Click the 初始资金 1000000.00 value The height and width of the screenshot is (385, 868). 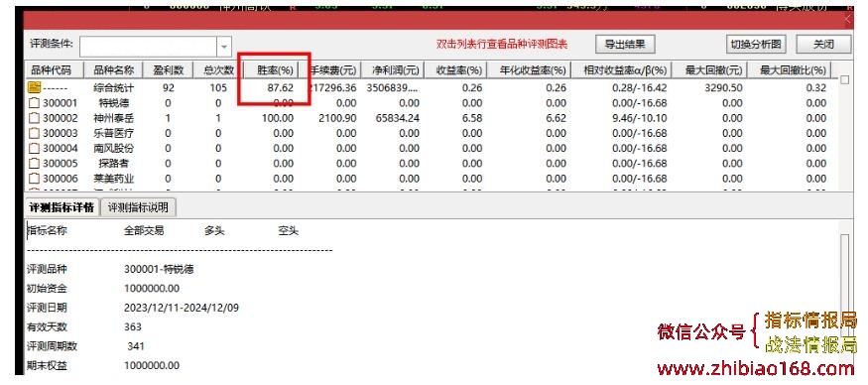coord(152,289)
